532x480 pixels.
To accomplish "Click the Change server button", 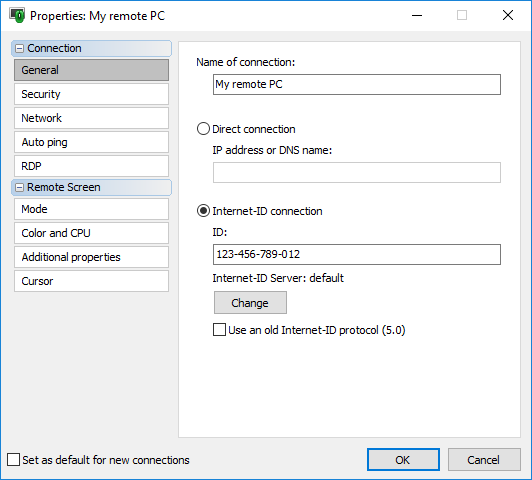I will point(250,303).
